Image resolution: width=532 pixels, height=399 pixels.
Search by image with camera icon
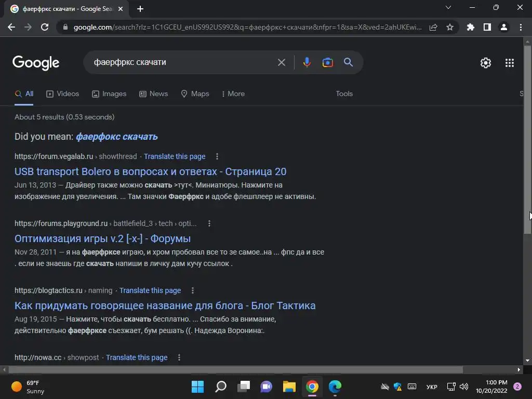327,62
